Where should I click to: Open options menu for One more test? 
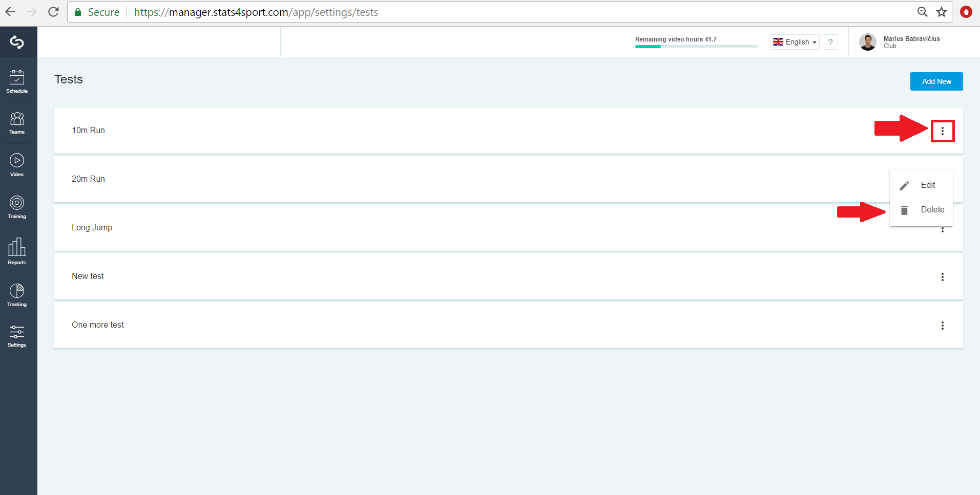click(943, 326)
